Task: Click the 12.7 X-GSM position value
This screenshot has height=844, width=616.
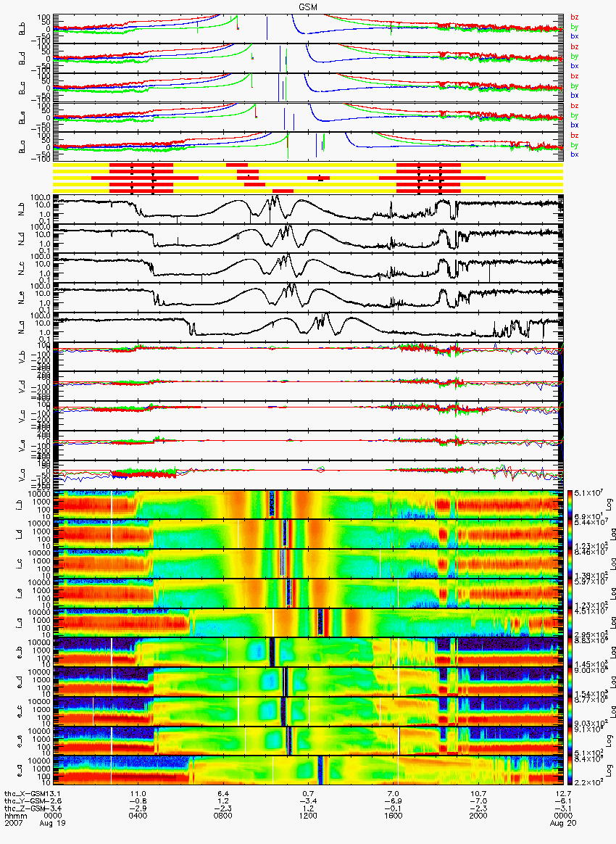Action: pyautogui.click(x=563, y=793)
